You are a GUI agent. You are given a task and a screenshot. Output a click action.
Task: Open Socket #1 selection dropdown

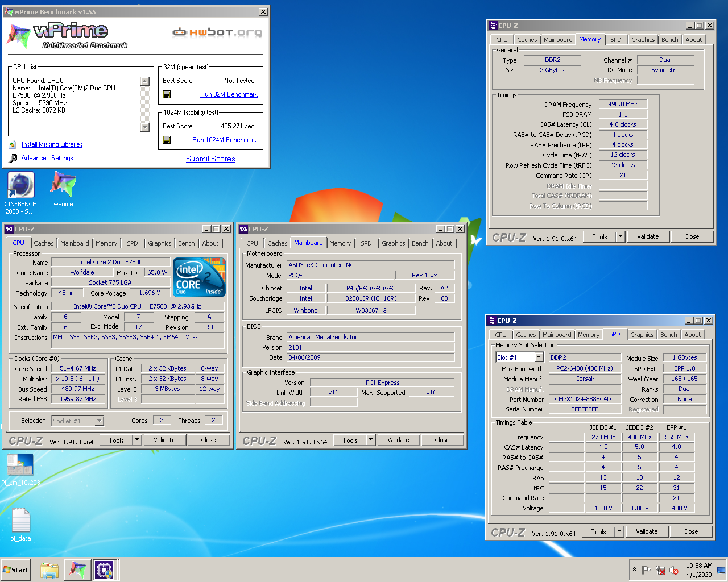pyautogui.click(x=100, y=421)
